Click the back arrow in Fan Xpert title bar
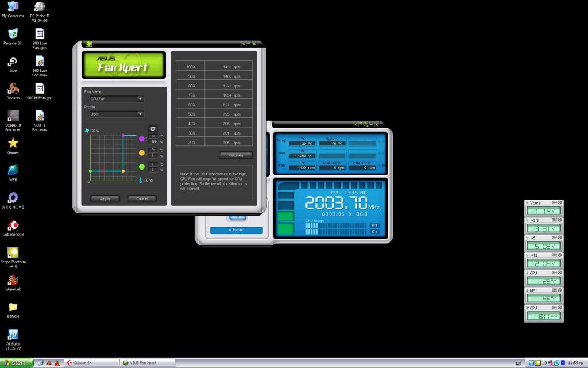The height and width of the screenshot is (368, 588). click(243, 44)
